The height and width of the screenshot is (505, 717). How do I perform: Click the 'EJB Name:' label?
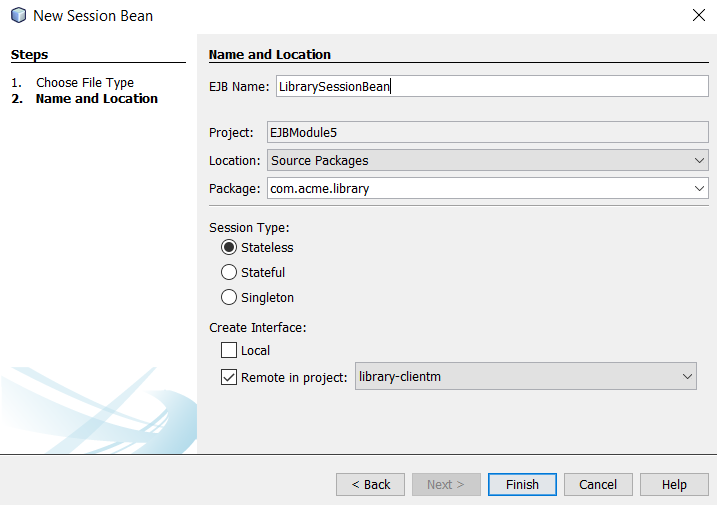[x=239, y=87]
